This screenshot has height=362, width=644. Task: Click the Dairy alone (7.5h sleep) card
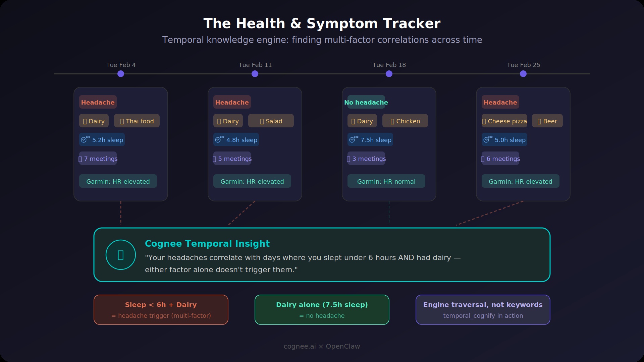[x=322, y=310]
